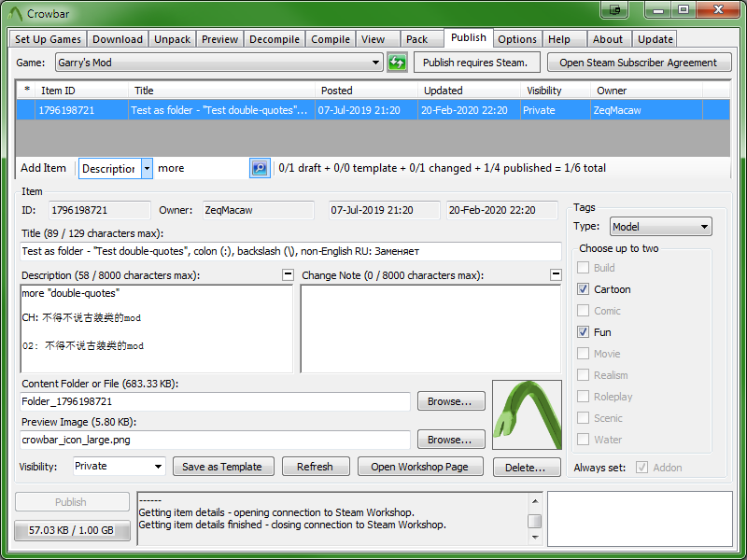Image resolution: width=747 pixels, height=560 pixels.
Task: Collapse the Description box with minus button
Action: (x=288, y=274)
